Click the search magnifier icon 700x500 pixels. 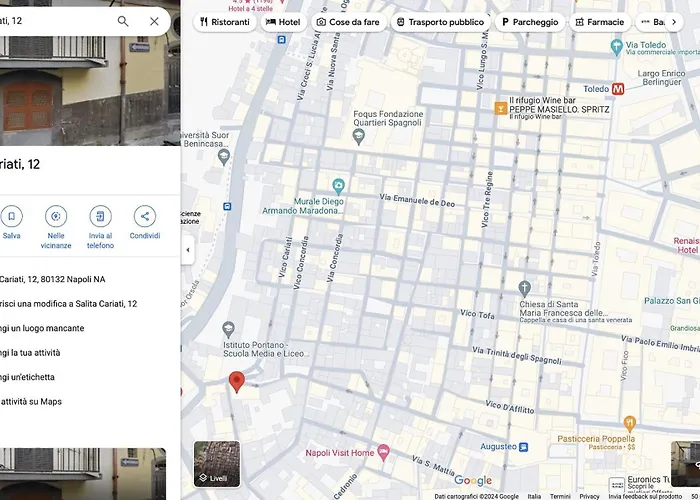[123, 21]
